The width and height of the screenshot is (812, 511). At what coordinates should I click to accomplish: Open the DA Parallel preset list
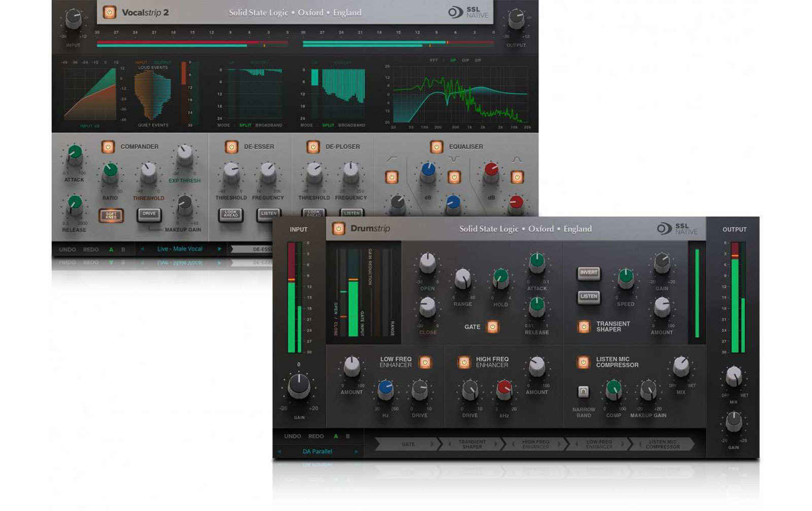(318, 451)
